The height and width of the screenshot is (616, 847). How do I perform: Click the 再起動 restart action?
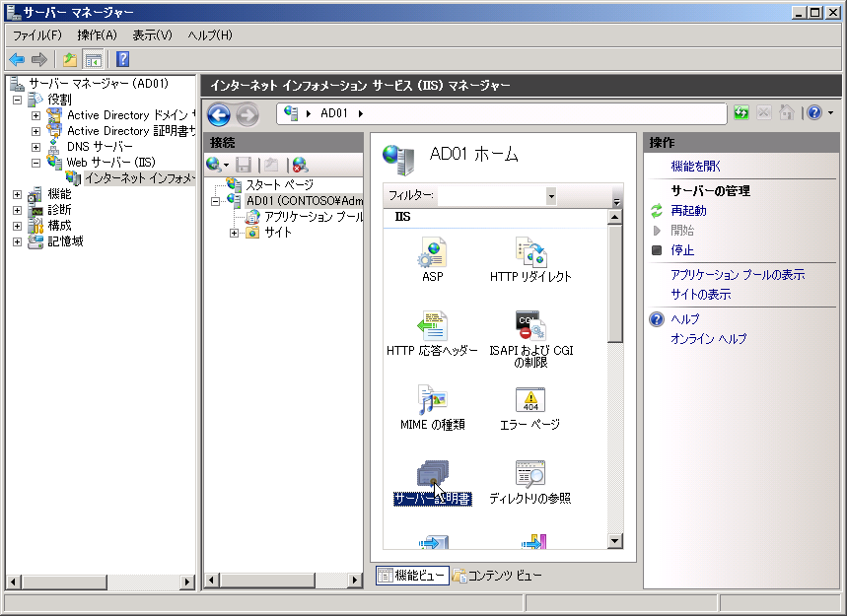688,211
